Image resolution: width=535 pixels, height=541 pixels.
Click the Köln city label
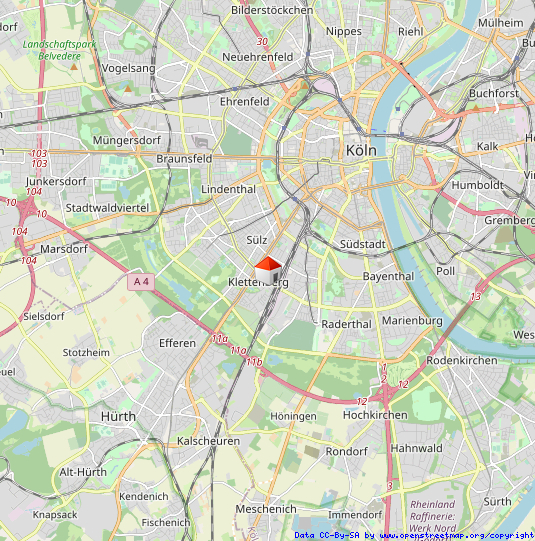click(x=361, y=150)
